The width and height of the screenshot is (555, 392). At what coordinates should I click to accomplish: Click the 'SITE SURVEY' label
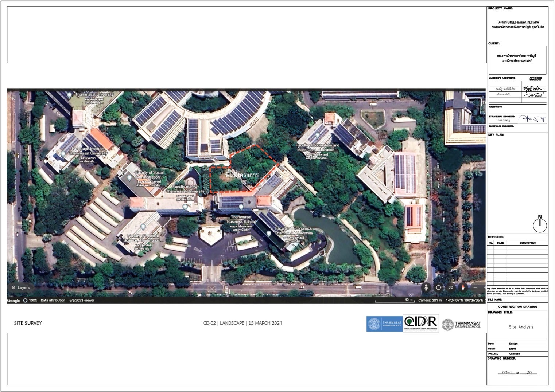click(28, 323)
